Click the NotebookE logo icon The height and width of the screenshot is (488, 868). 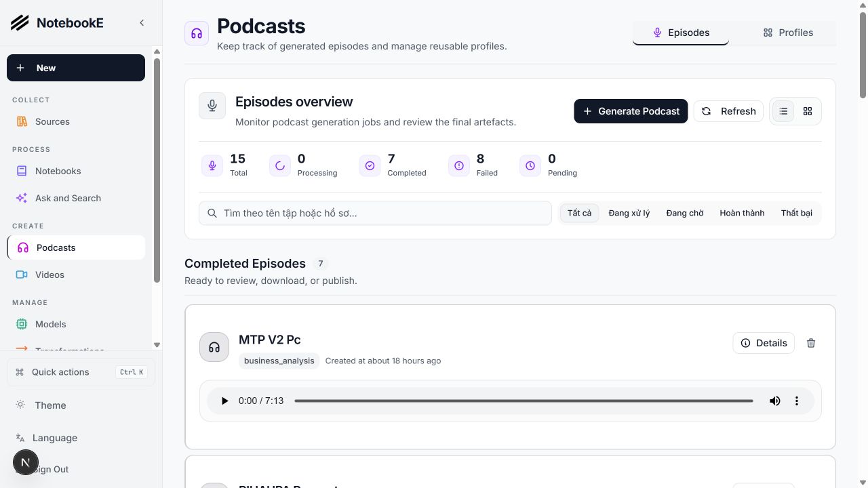20,23
